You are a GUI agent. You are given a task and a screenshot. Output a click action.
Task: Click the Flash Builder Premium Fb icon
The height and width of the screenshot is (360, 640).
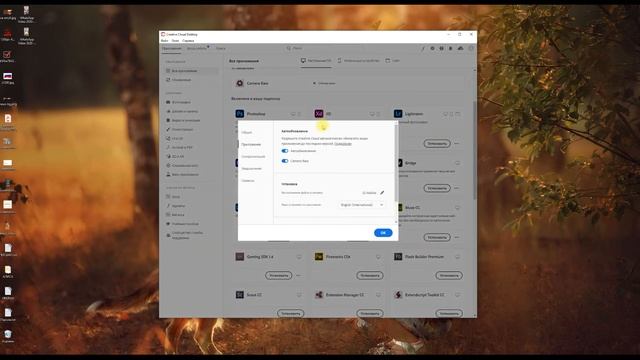coord(398,257)
